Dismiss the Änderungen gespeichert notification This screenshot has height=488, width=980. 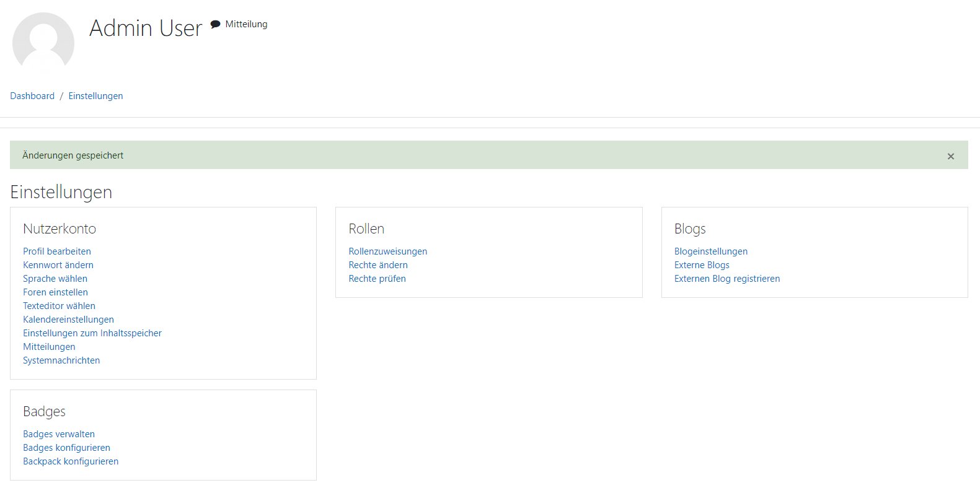(950, 156)
